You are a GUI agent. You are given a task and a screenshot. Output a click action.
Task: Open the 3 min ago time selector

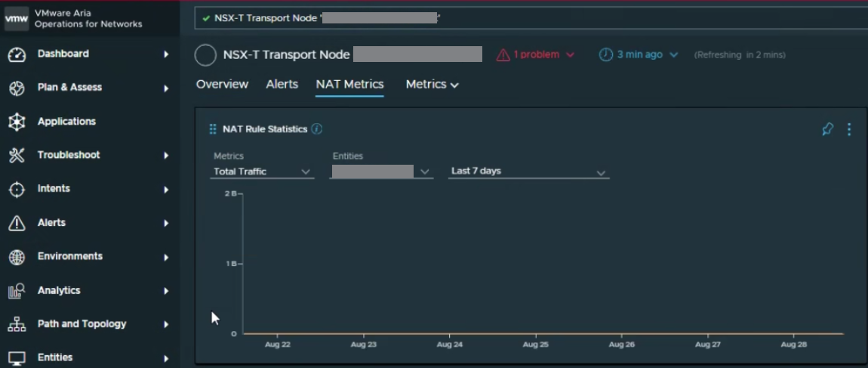coord(639,55)
